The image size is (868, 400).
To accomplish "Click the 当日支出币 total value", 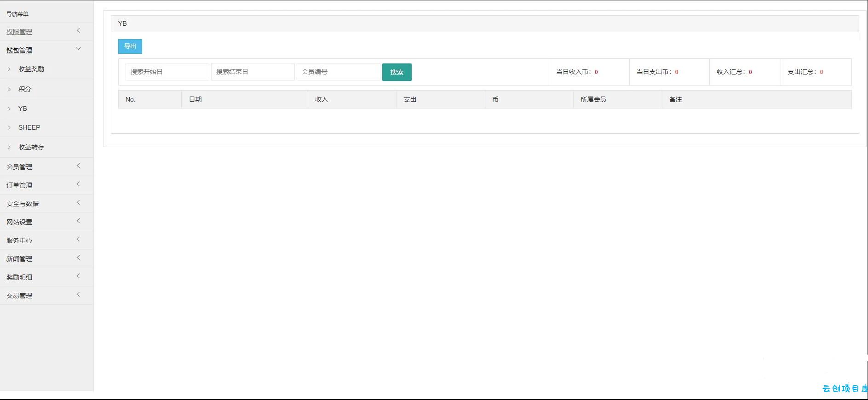I will tap(677, 72).
